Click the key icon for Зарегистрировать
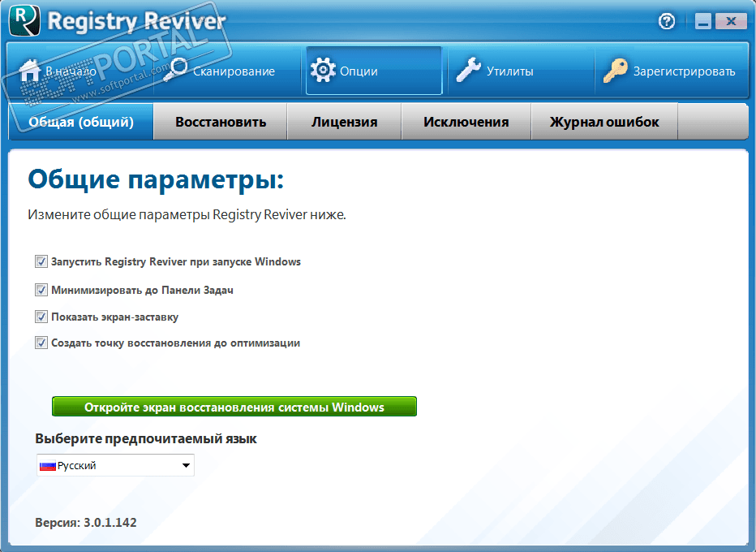The image size is (756, 552). pos(615,71)
